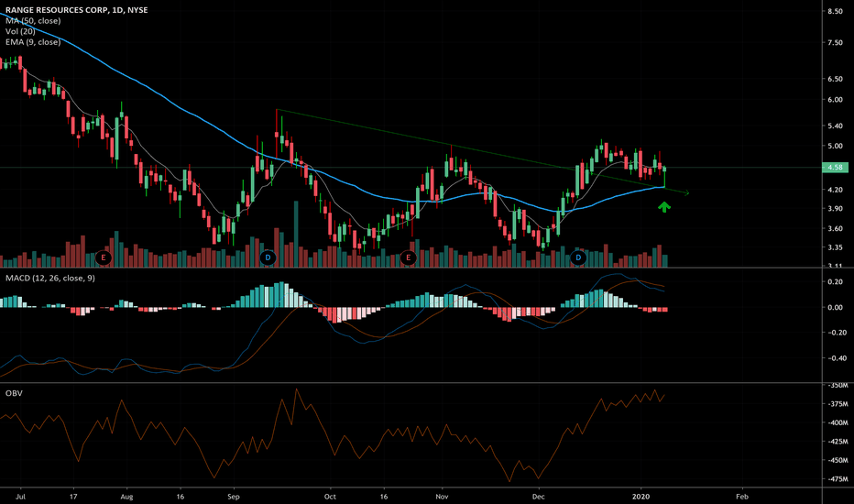Click the OBV -475M scale label
854x504 pixels.
(838, 479)
